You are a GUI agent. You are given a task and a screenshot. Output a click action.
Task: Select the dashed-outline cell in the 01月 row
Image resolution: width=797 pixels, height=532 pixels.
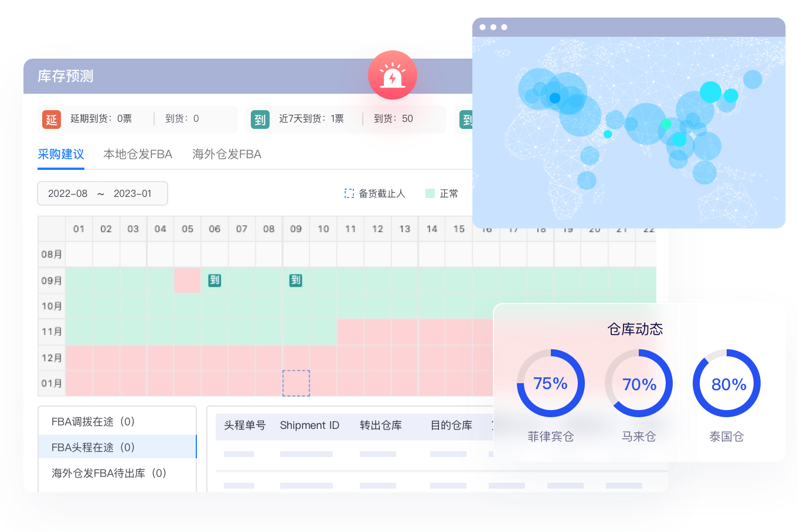click(296, 383)
